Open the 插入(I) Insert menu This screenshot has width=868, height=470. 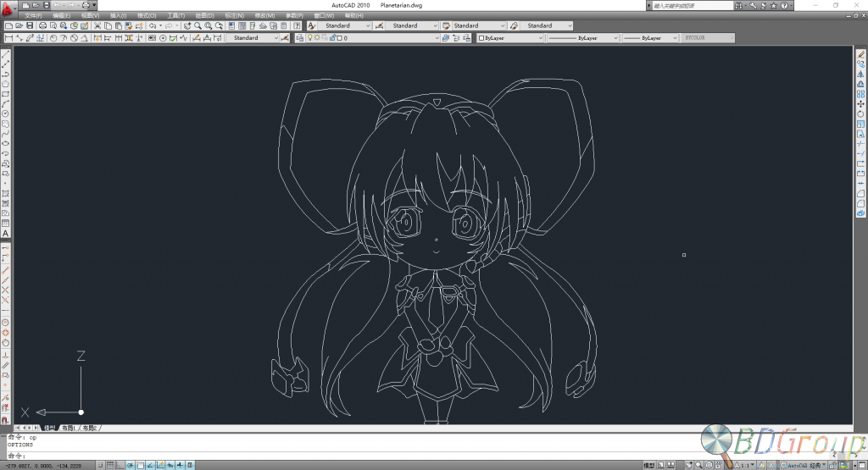pyautogui.click(x=118, y=15)
